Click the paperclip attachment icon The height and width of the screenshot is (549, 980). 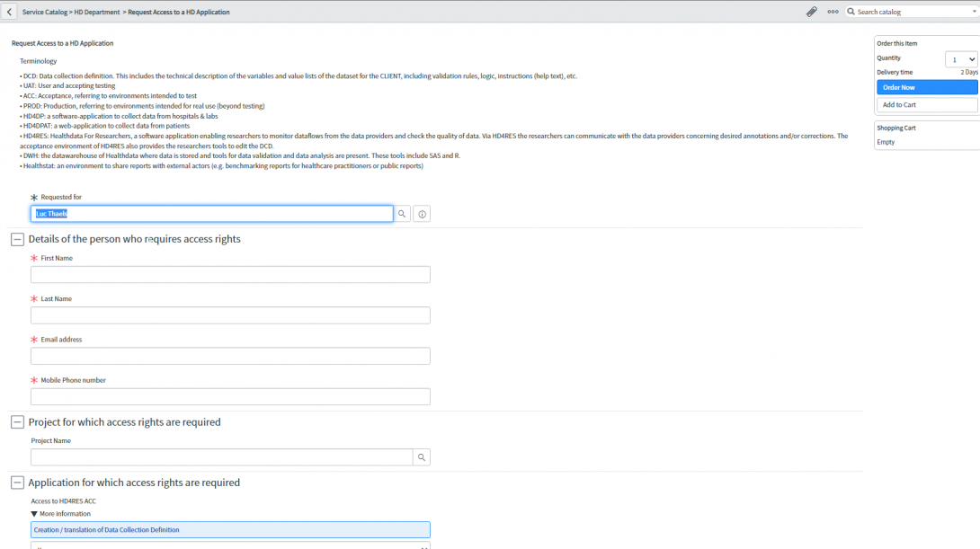pos(811,13)
